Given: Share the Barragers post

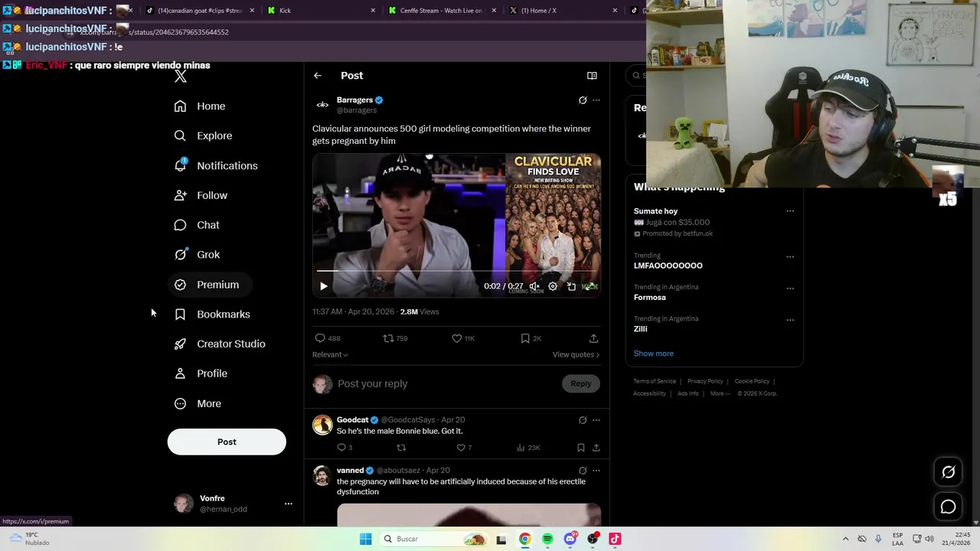Looking at the screenshot, I should [x=593, y=338].
